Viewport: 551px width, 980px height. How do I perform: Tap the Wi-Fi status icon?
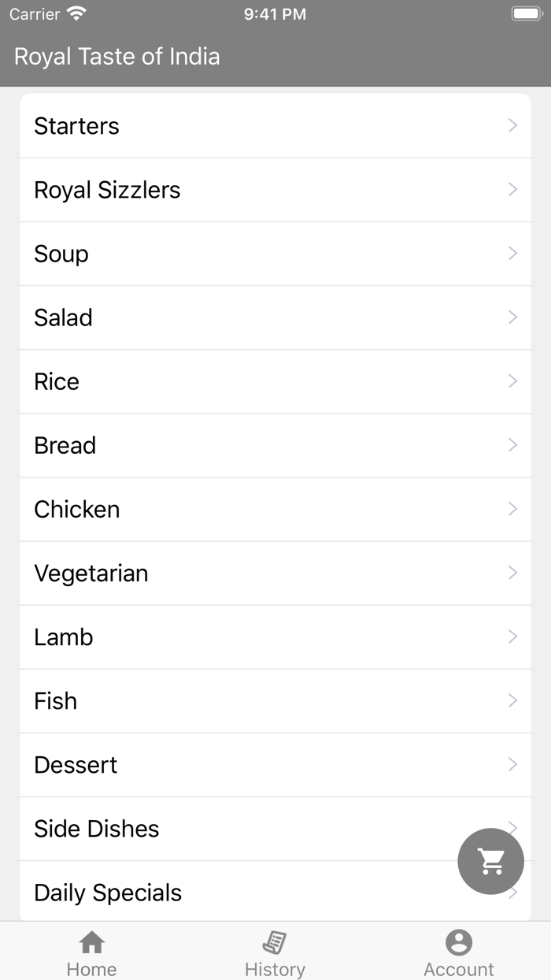[76, 14]
